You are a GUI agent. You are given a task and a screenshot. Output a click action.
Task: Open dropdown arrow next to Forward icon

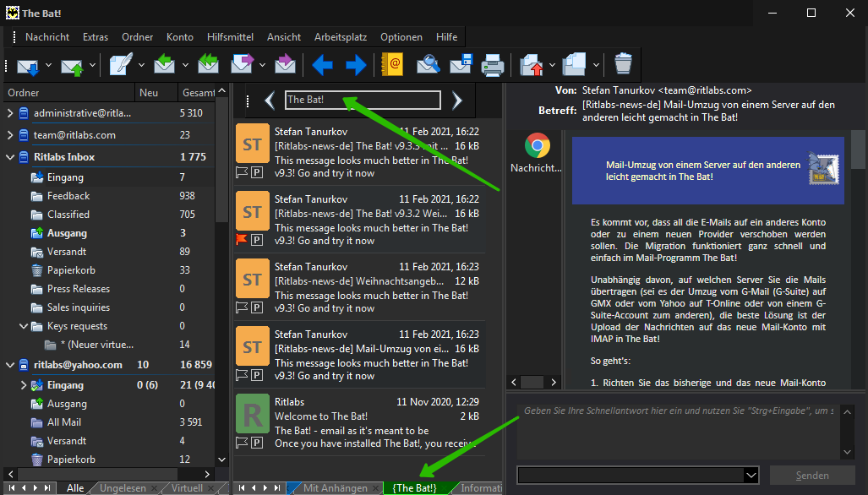click(262, 65)
